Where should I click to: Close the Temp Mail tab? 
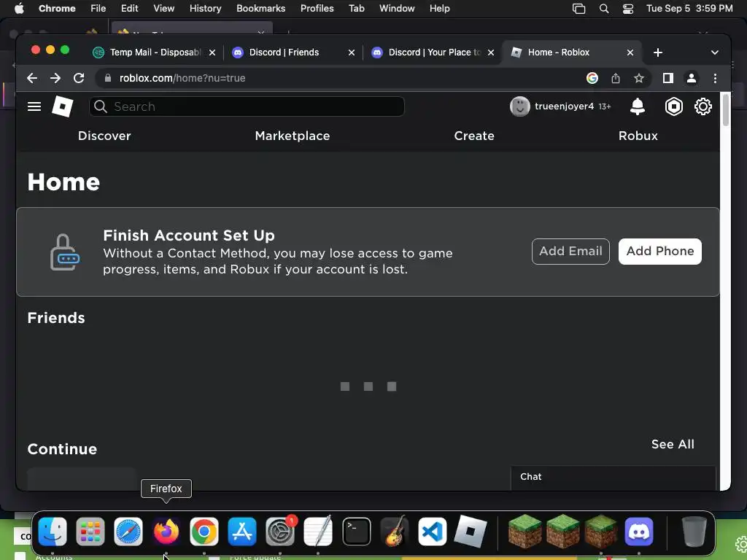click(x=212, y=52)
